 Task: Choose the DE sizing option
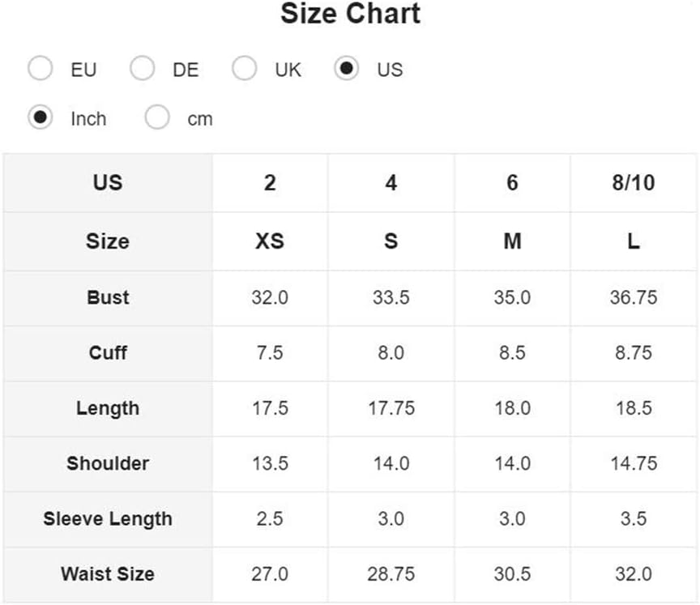tap(143, 70)
